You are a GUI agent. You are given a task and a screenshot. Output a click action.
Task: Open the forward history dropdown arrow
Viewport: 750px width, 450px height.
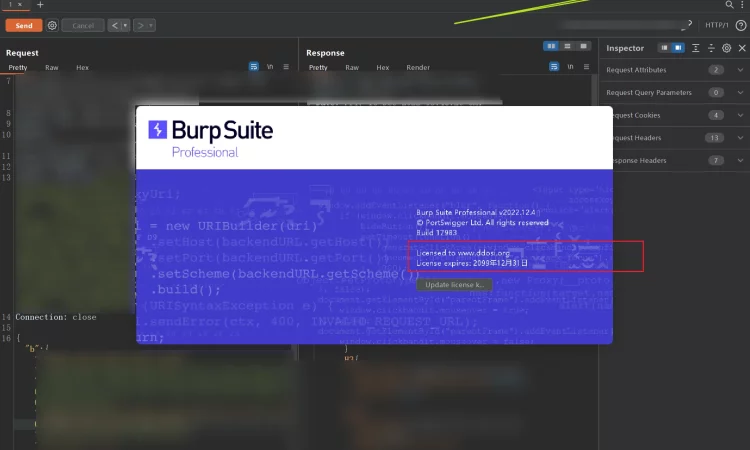tap(151, 25)
